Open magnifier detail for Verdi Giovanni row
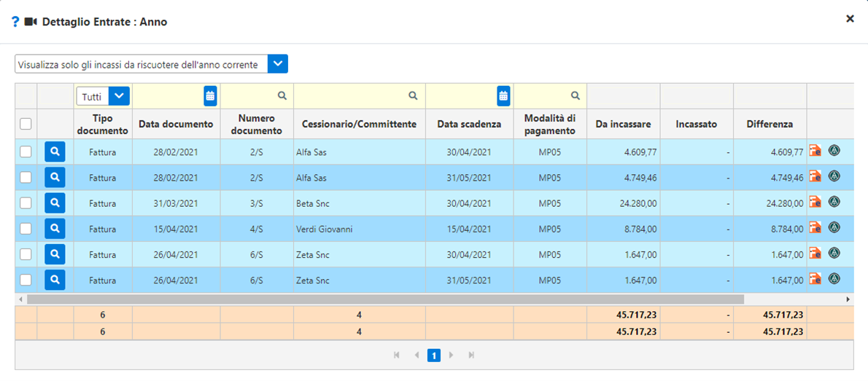868x381 pixels. click(55, 229)
